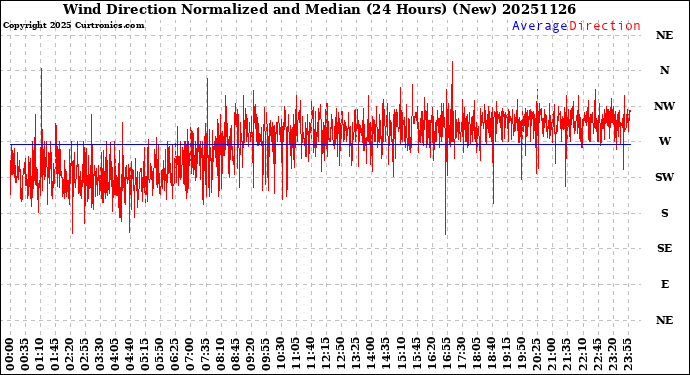The height and width of the screenshot is (375, 690).
Task: Click the chart title text
Action: [x=319, y=9]
